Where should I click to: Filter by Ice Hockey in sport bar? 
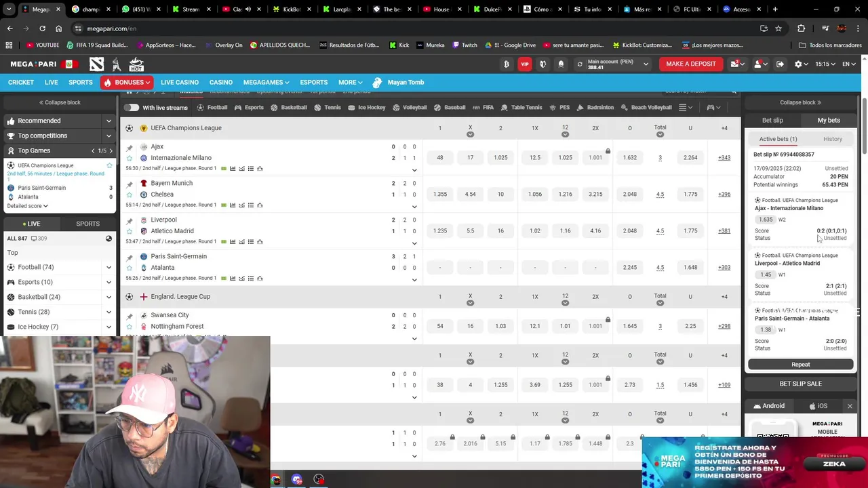[367, 107]
